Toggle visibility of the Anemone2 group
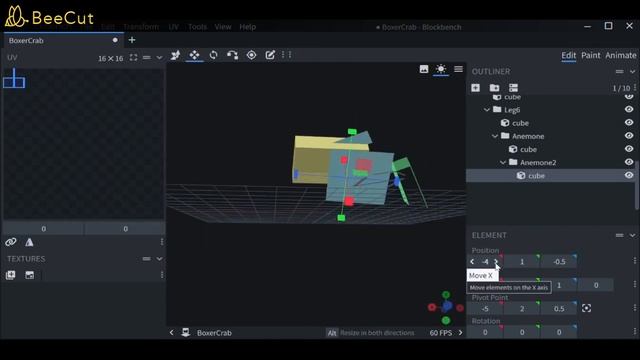This screenshot has height=360, width=640. click(629, 162)
